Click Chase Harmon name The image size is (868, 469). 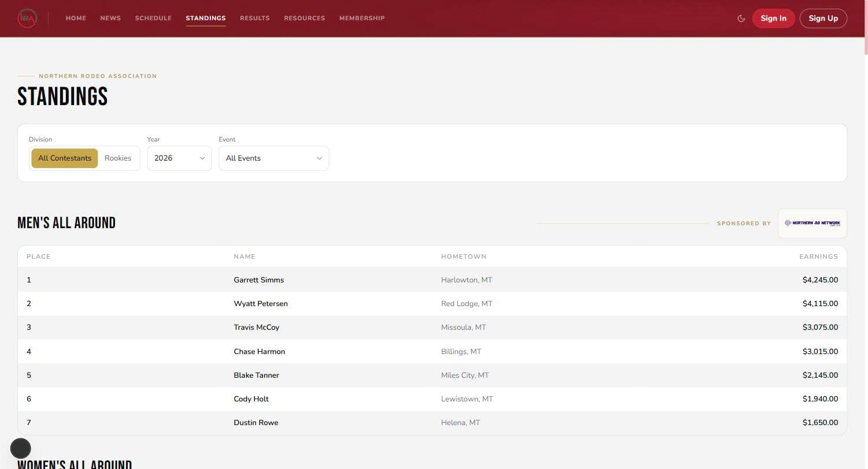259,352
